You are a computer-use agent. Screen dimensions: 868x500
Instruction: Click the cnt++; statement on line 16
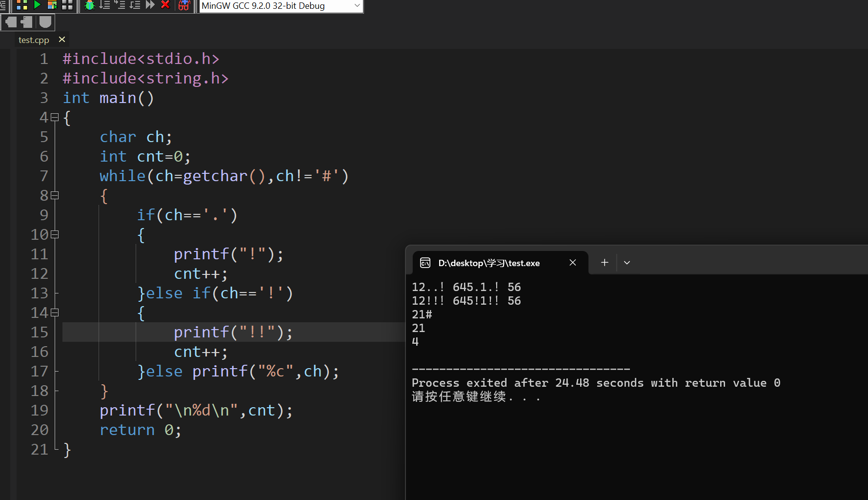[x=201, y=352]
